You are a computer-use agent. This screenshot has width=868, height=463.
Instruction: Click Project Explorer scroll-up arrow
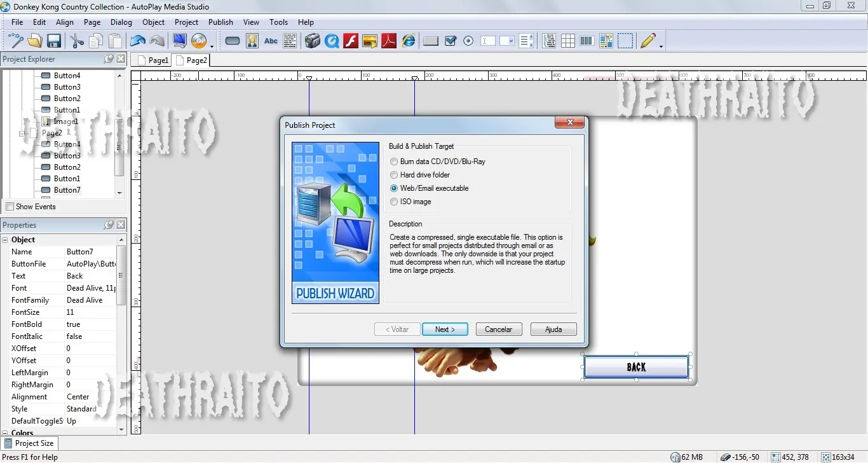(119, 75)
